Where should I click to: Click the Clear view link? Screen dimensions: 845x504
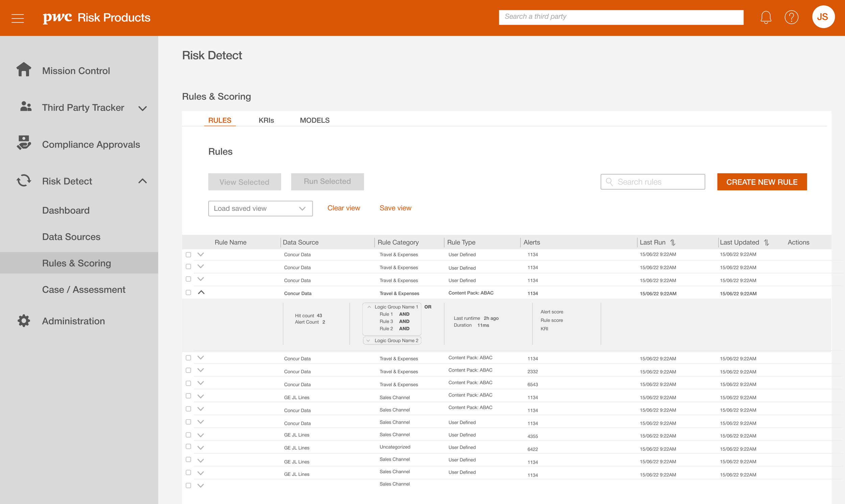pyautogui.click(x=343, y=208)
